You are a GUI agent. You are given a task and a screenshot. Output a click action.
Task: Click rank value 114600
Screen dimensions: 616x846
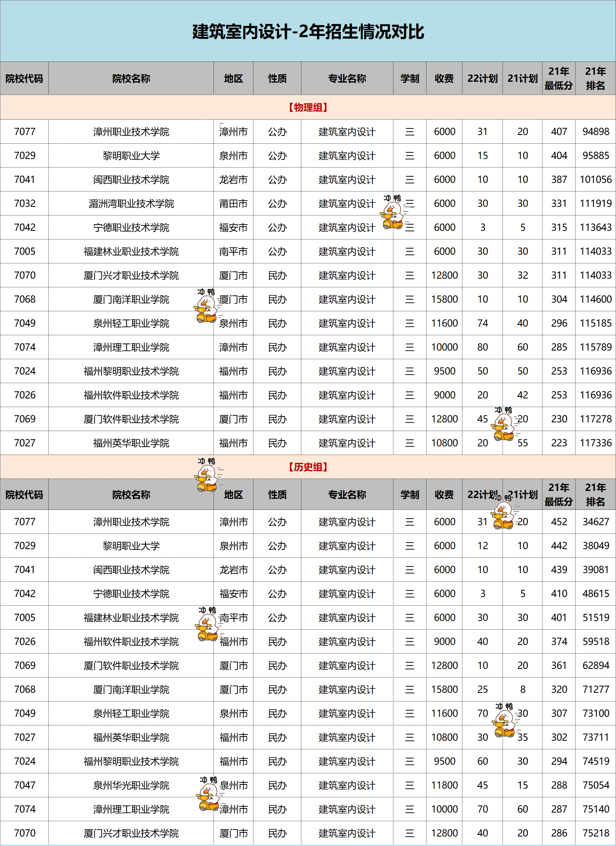click(596, 299)
